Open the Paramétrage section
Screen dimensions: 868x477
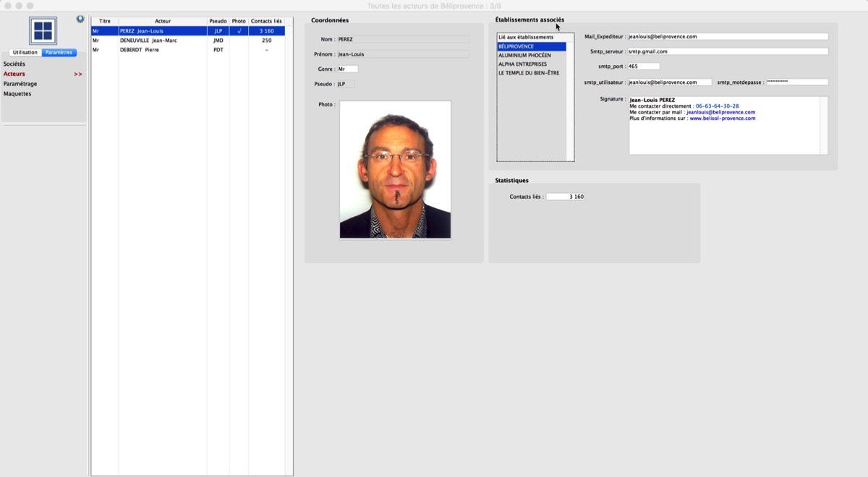pos(20,84)
